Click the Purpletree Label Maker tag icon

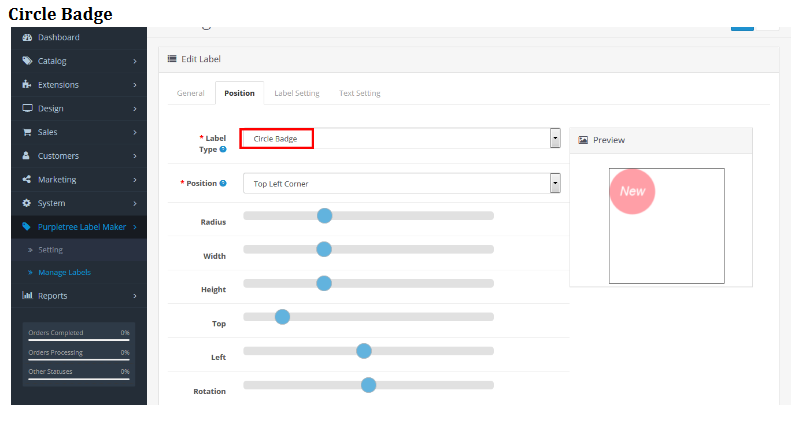pos(26,226)
